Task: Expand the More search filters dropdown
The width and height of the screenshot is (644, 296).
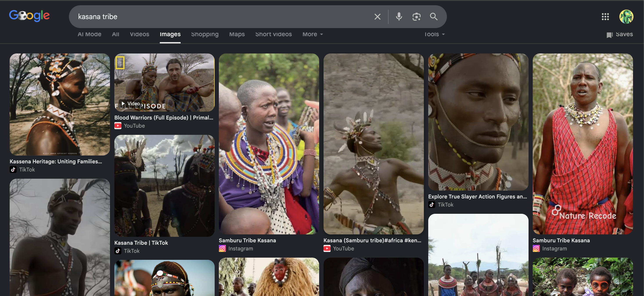Action: coord(313,34)
